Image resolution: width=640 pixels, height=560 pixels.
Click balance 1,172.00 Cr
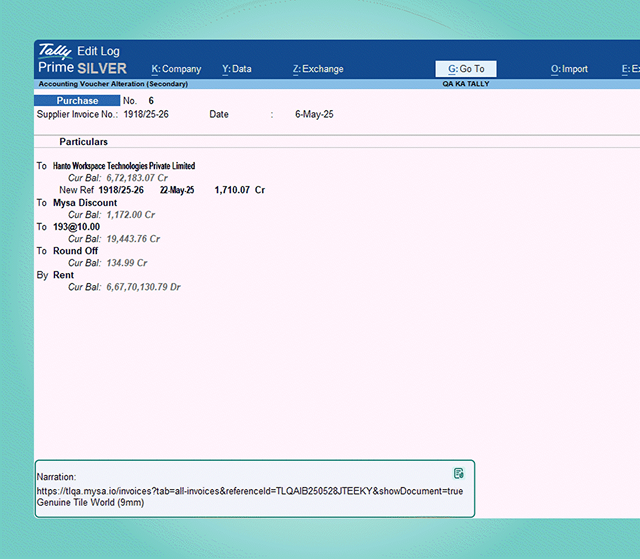pos(131,215)
